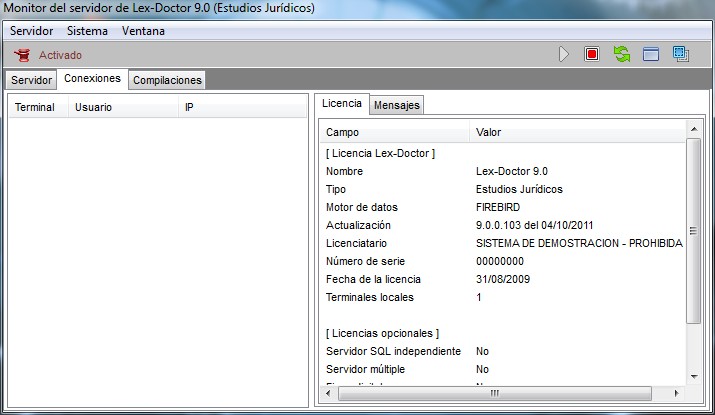This screenshot has width=715, height=415.
Task: Click the horizontal scrollbar right arrow
Action: tap(676, 393)
